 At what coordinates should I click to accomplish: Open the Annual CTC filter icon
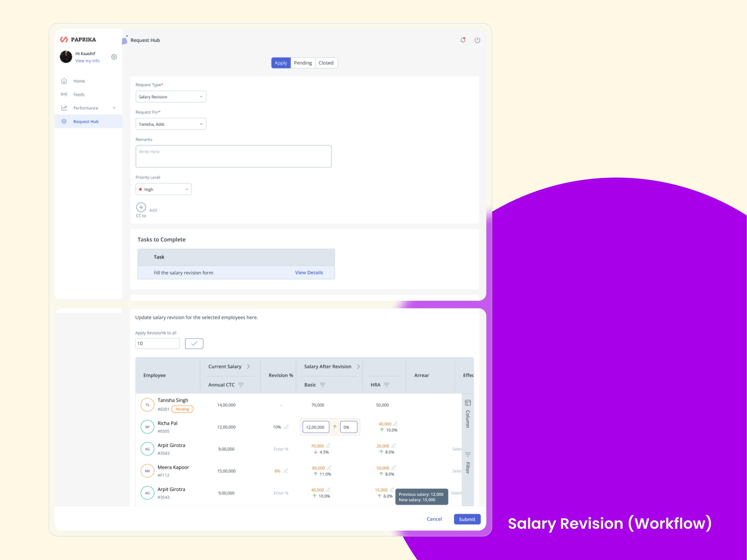coord(241,385)
